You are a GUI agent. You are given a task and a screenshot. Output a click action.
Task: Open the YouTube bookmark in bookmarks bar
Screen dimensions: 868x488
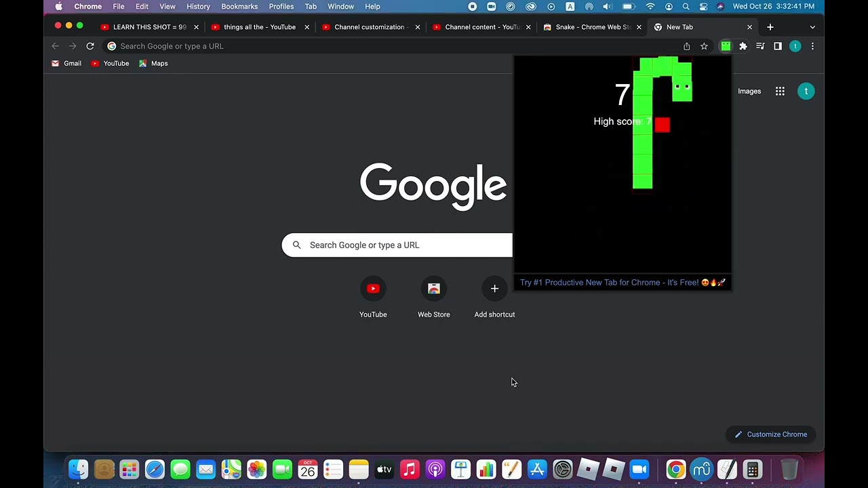pyautogui.click(x=110, y=63)
